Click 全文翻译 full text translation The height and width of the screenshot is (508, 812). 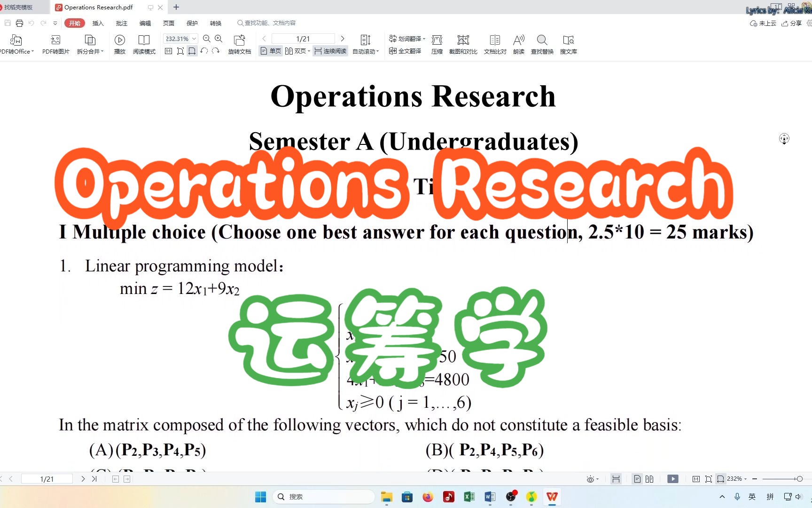tap(405, 51)
